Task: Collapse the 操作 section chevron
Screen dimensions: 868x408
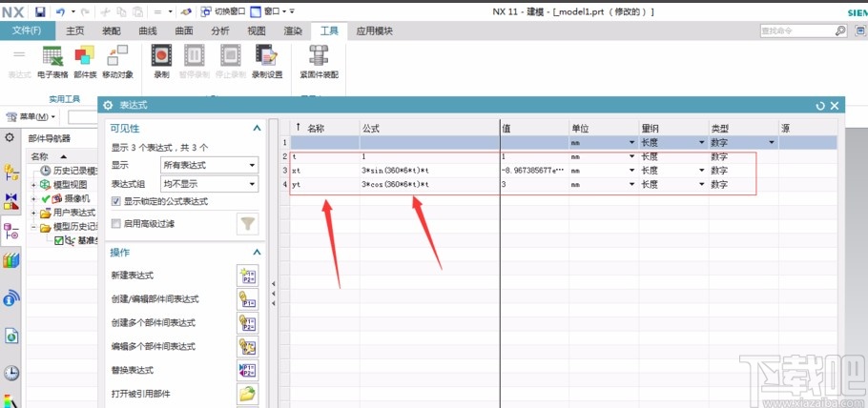Action: click(257, 252)
